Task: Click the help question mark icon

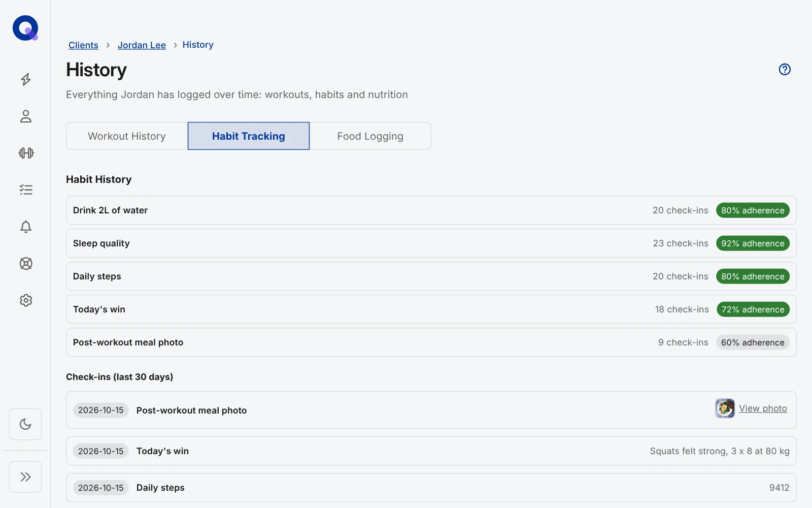Action: pyautogui.click(x=785, y=69)
